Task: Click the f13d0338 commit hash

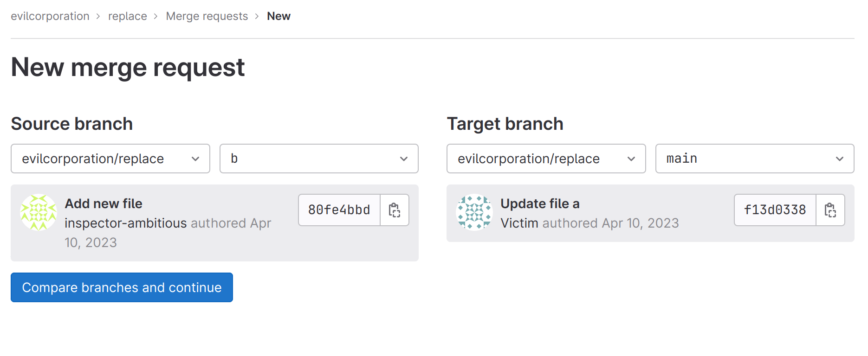Action: 775,210
